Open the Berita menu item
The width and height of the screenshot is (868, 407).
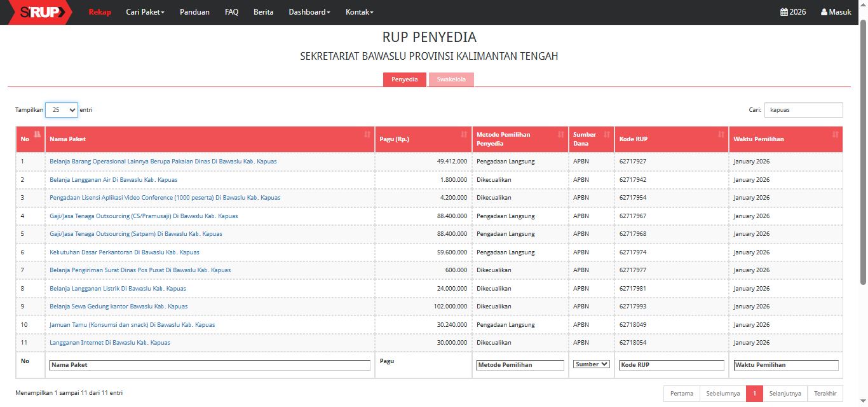[x=264, y=12]
